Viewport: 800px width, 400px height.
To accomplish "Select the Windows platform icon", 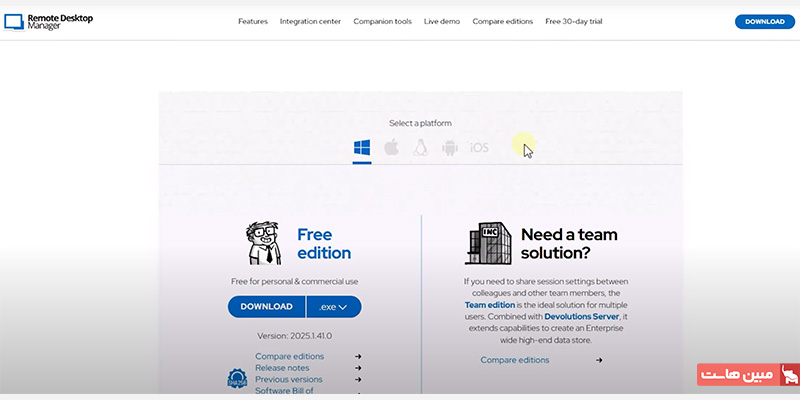I will [x=362, y=148].
